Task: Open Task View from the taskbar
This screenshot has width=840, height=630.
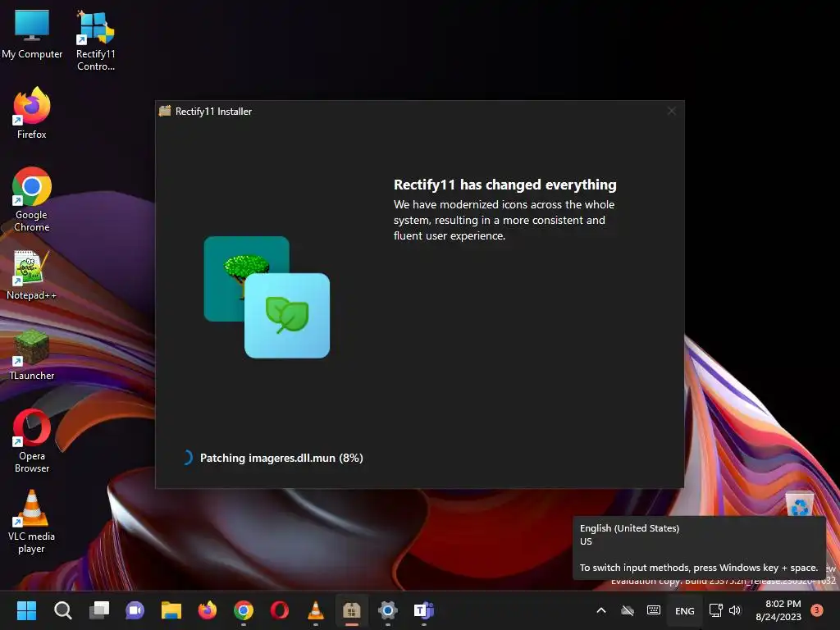Action: point(99,610)
